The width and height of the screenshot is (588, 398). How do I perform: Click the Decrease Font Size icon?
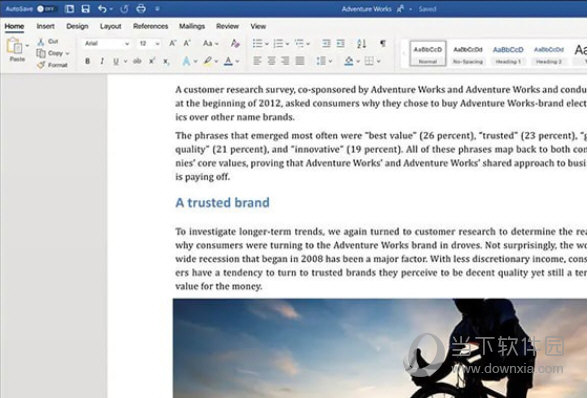pyautogui.click(x=187, y=44)
